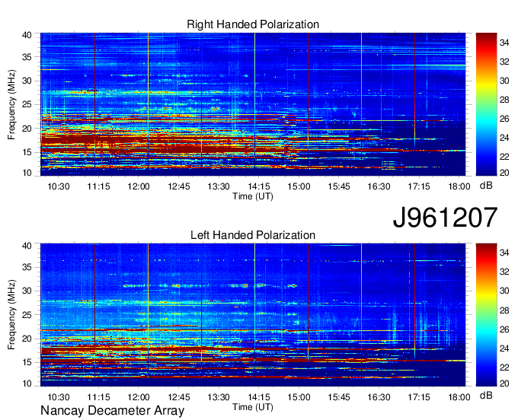Click "13:30" tick on Left Handed time axis
The height and width of the screenshot is (420, 518).
point(219,397)
